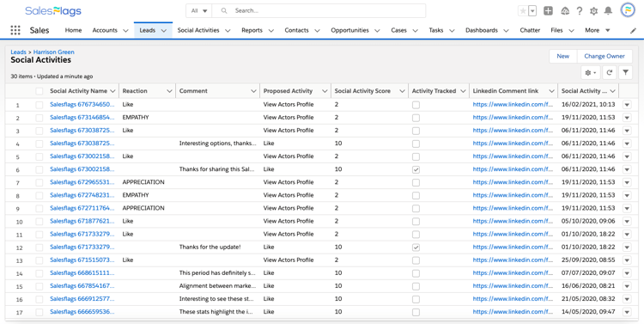Select row 4 checkbox
Image resolution: width=644 pixels, height=324 pixels.
(39, 144)
